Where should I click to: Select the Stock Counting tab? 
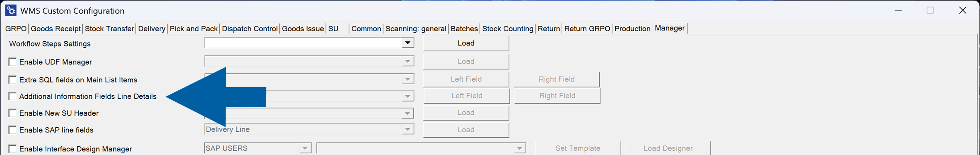tap(508, 29)
